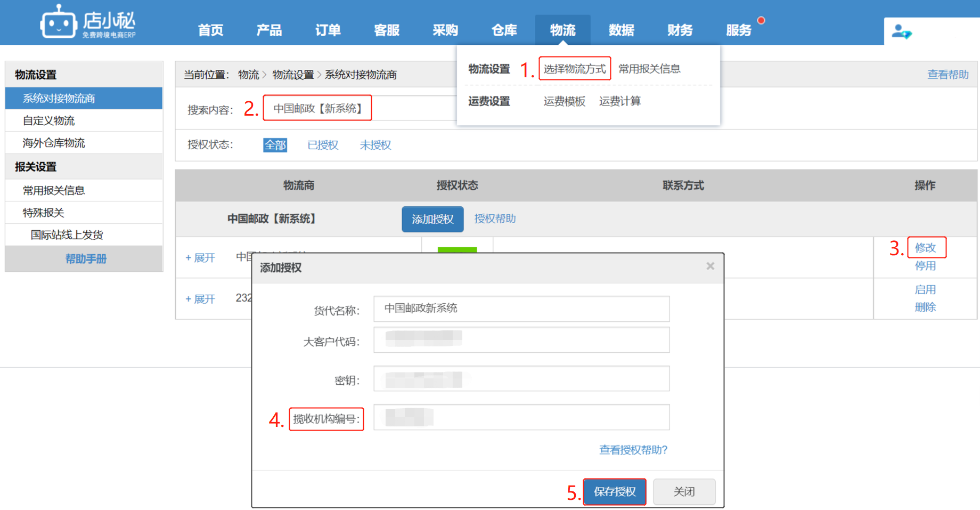
Task: Click the 物流商 column header
Action: pos(299,185)
